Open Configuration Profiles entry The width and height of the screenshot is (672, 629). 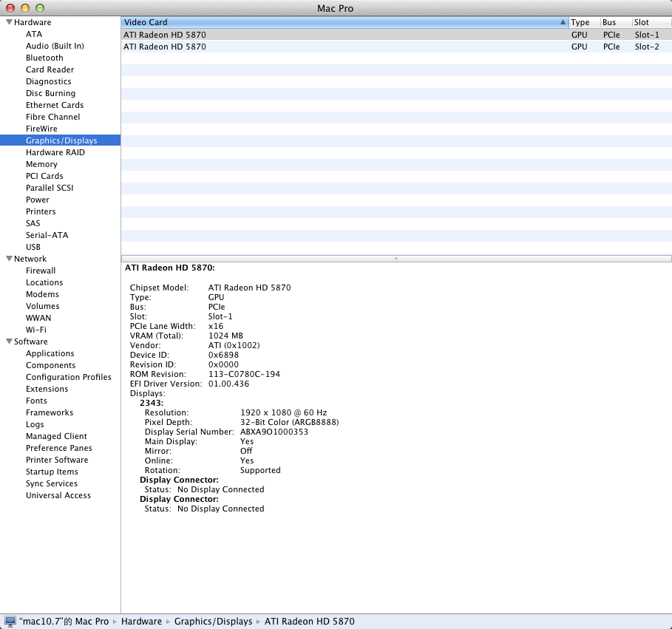pyautogui.click(x=69, y=377)
